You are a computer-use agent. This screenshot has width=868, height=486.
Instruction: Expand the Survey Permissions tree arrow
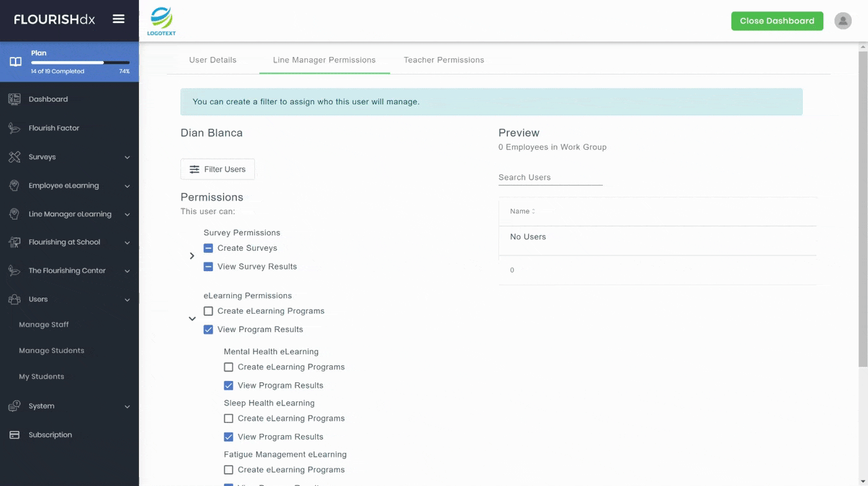click(x=192, y=256)
